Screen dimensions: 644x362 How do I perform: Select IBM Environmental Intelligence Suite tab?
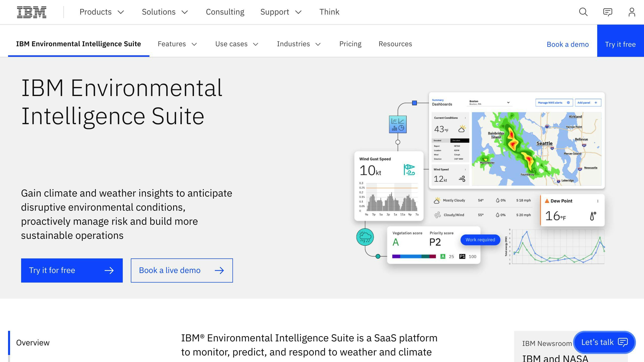78,44
